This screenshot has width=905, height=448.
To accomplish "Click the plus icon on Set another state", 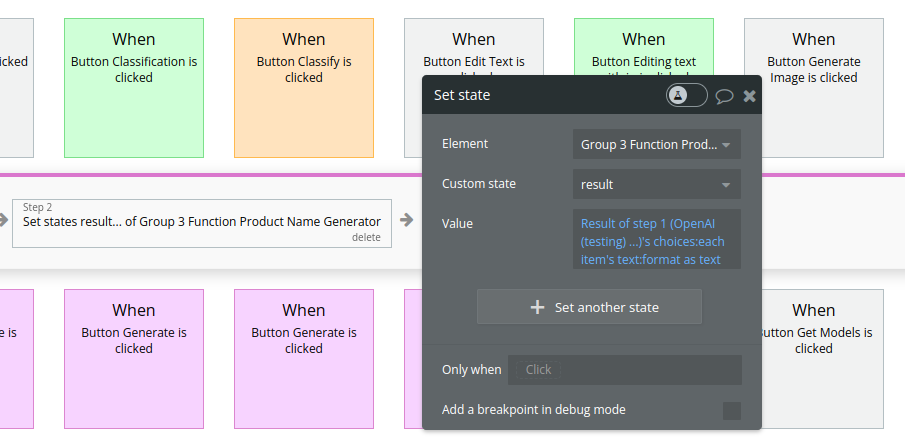I will pyautogui.click(x=537, y=307).
